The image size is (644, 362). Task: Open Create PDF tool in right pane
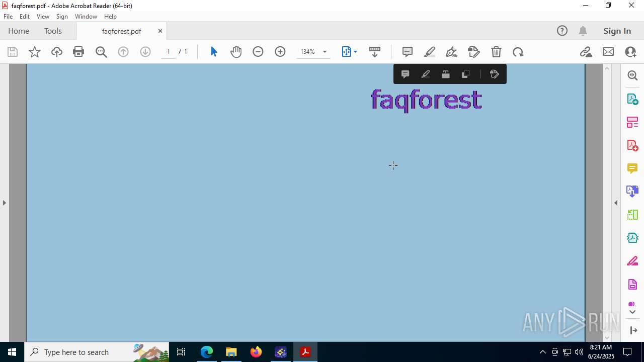click(632, 145)
